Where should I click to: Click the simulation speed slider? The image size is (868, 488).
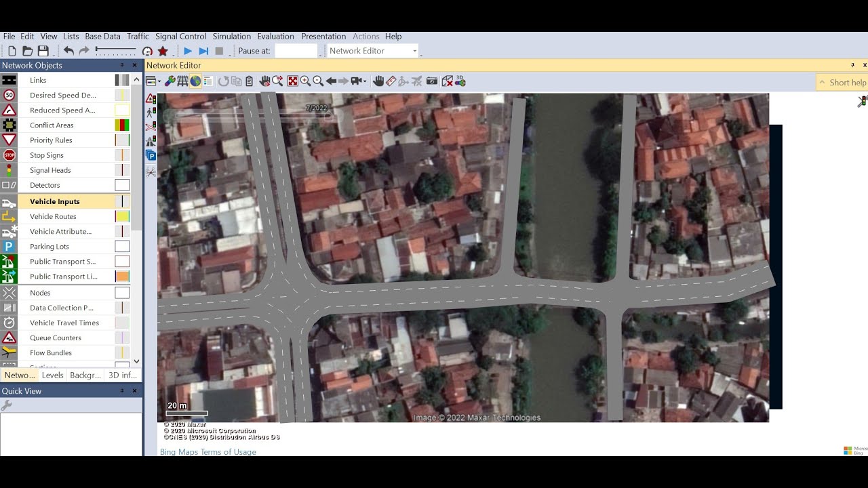coord(115,51)
